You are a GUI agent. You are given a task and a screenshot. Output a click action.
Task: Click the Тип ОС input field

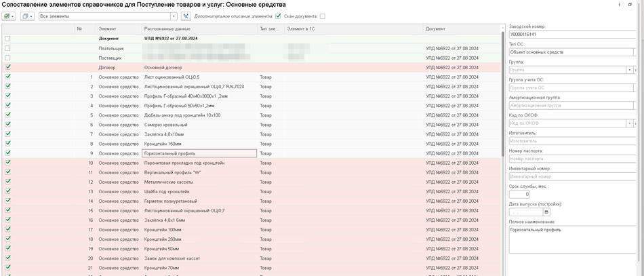(571, 52)
